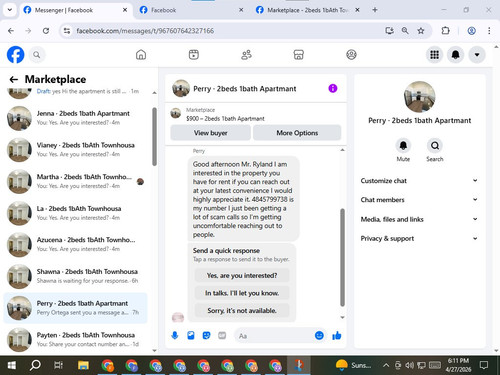Open the Marketplace storefront icon
The image size is (500, 375).
coord(299,55)
